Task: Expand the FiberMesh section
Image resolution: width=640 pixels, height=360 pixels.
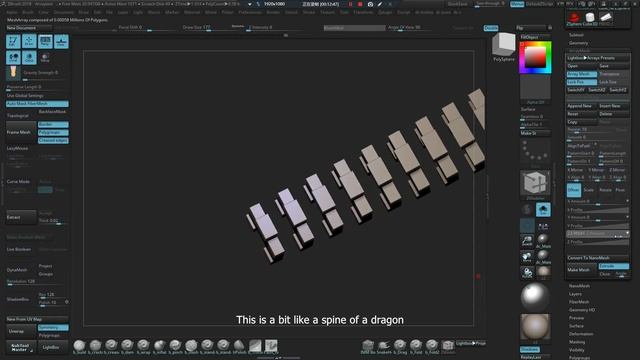Action: 579,302
